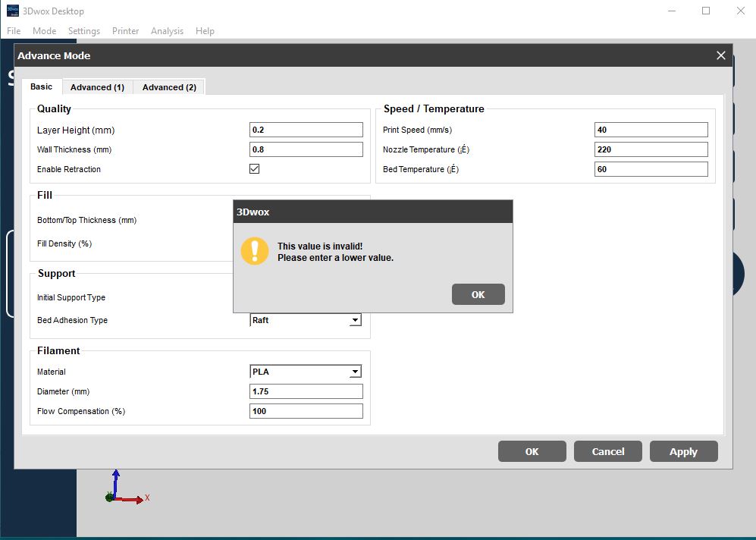Screen dimensions: 756x540
Task: Open the Mode menu
Action: pyautogui.click(x=44, y=31)
